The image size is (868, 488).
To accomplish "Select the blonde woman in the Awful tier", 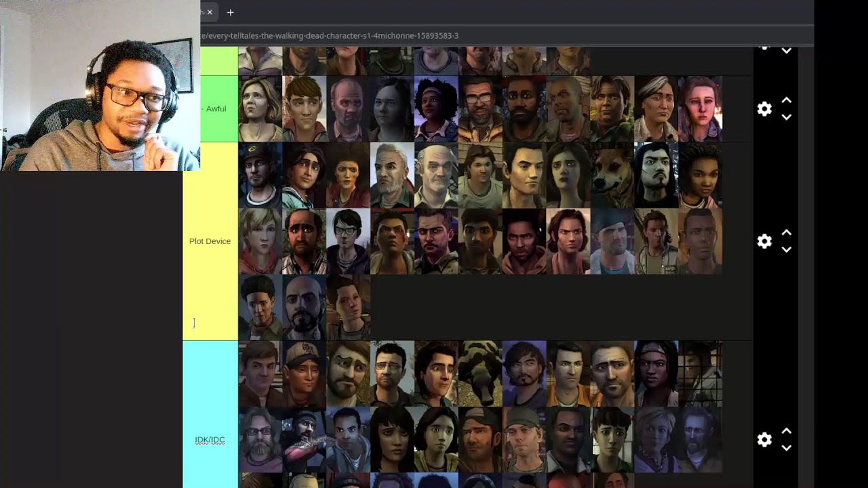I will (x=260, y=109).
